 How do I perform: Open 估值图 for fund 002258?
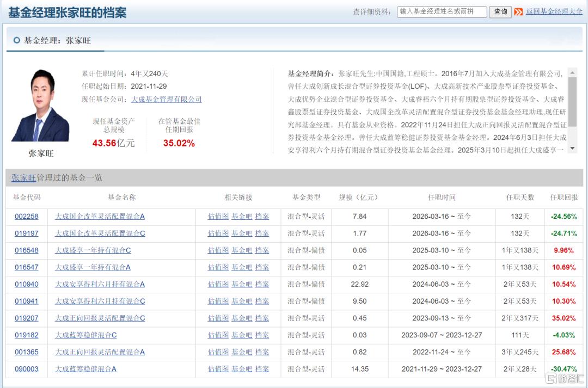coord(218,217)
